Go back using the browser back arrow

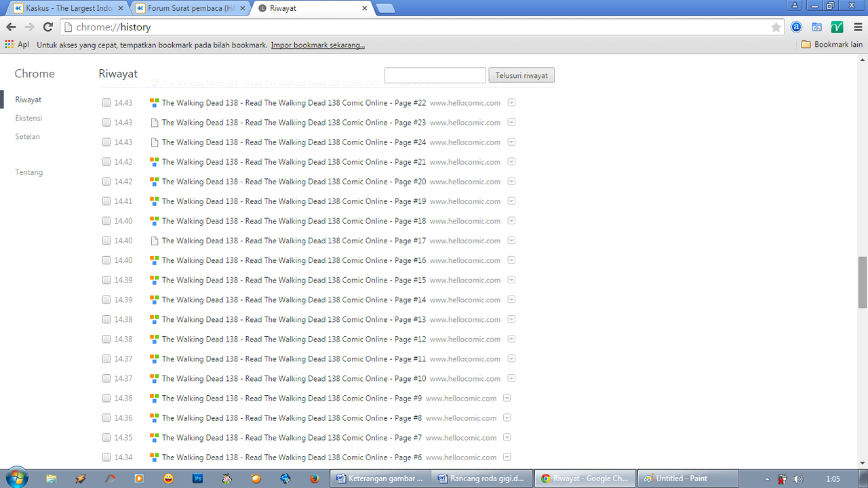11,27
